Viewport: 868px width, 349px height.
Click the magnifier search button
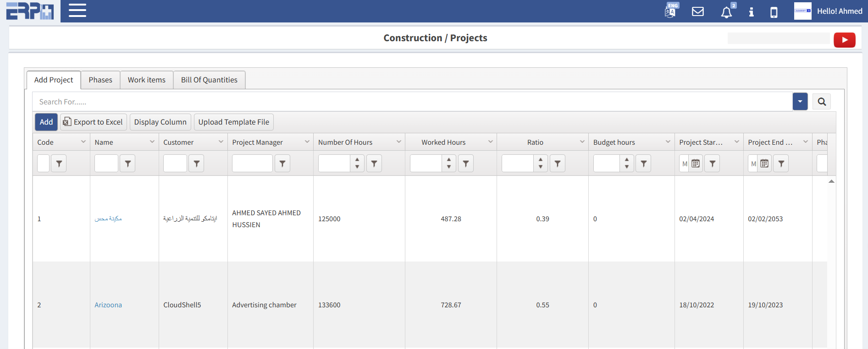pos(821,102)
